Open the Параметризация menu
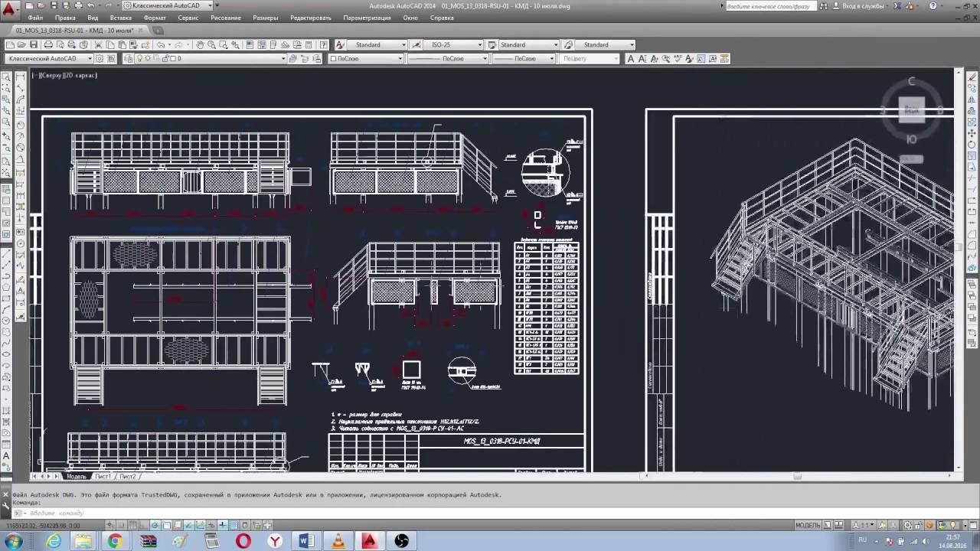 (x=367, y=18)
